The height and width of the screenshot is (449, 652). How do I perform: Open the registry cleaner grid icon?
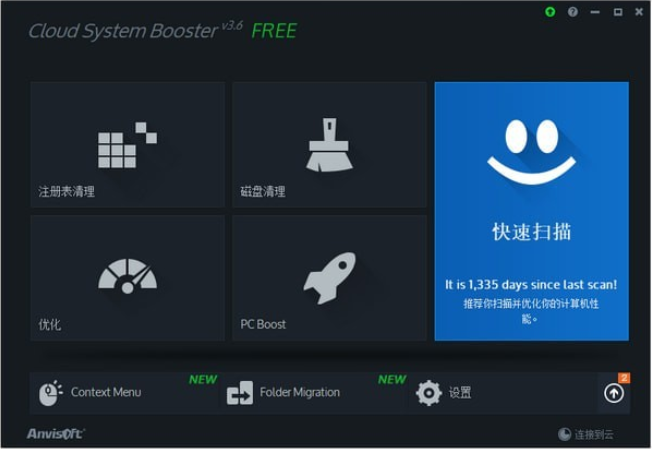click(x=127, y=145)
